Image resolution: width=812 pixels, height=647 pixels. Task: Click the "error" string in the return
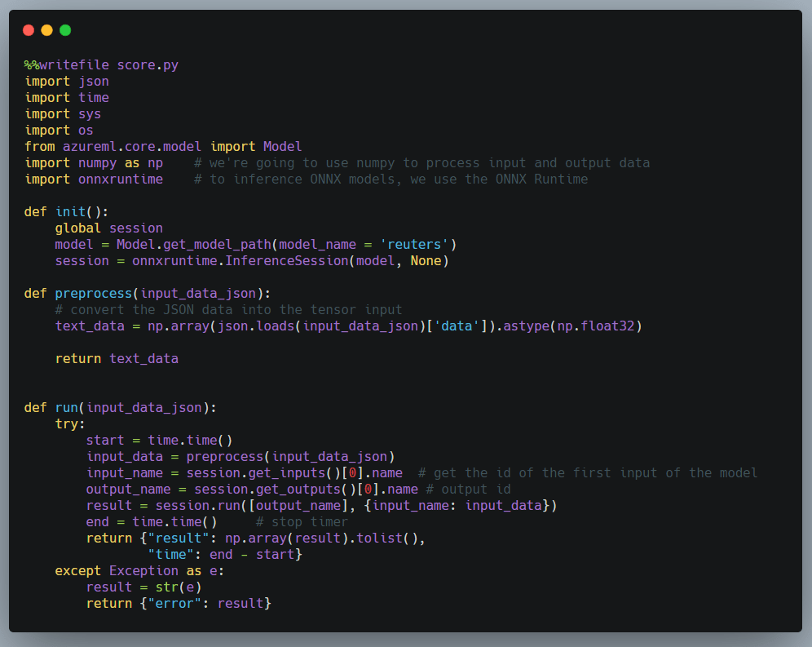click(x=177, y=603)
